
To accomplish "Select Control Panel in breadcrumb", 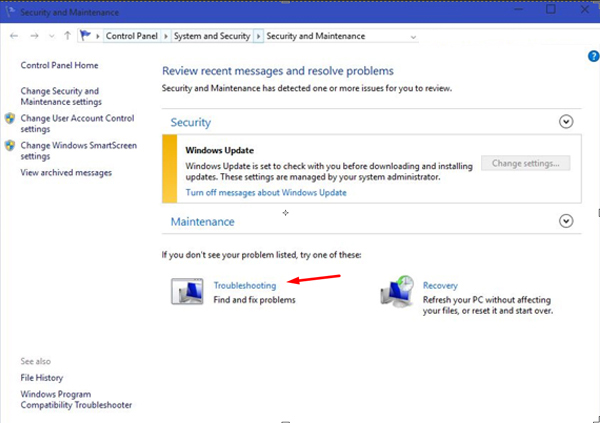I will [132, 36].
